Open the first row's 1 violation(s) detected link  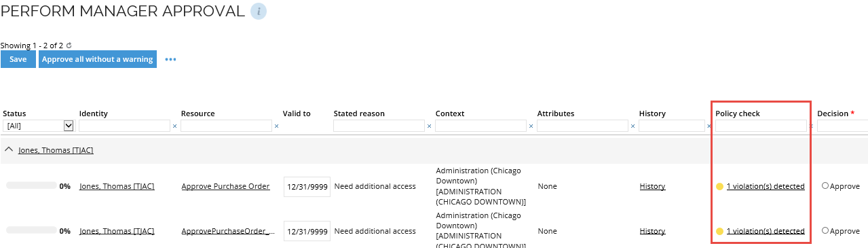coord(766,186)
